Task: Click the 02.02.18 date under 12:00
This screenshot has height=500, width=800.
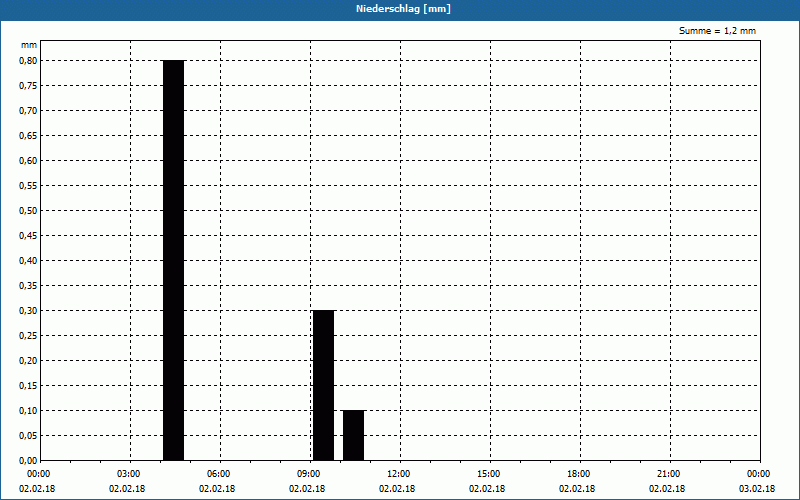Action: pos(397,489)
